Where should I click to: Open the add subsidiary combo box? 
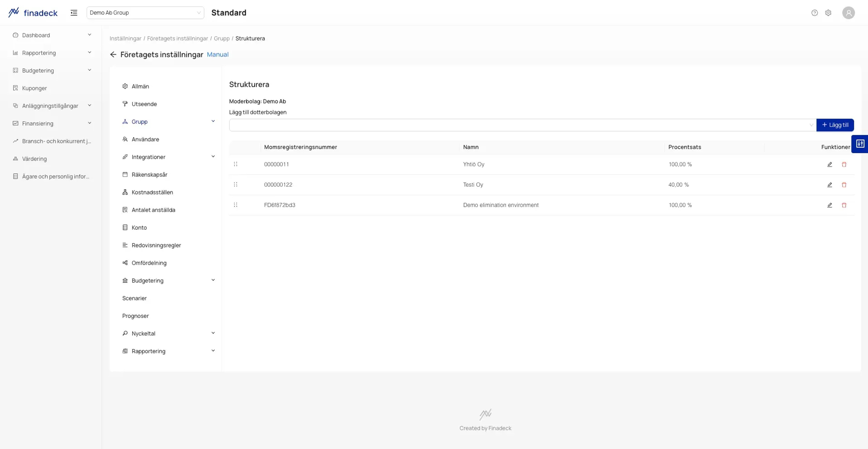[x=523, y=125]
